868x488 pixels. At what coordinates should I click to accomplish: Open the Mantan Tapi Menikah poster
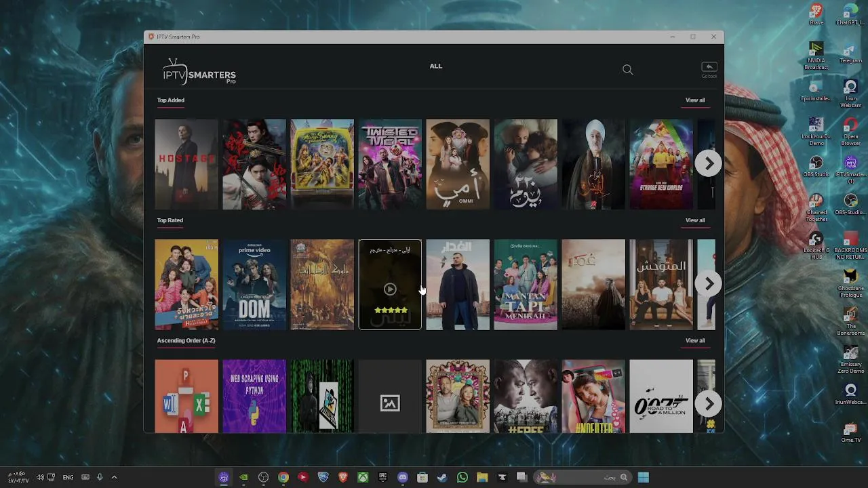[526, 285]
